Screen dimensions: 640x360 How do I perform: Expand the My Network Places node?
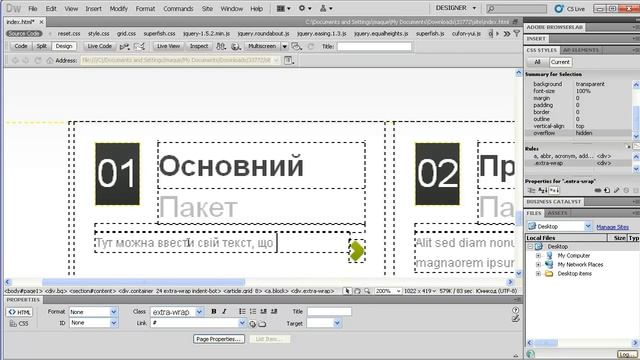click(x=538, y=264)
